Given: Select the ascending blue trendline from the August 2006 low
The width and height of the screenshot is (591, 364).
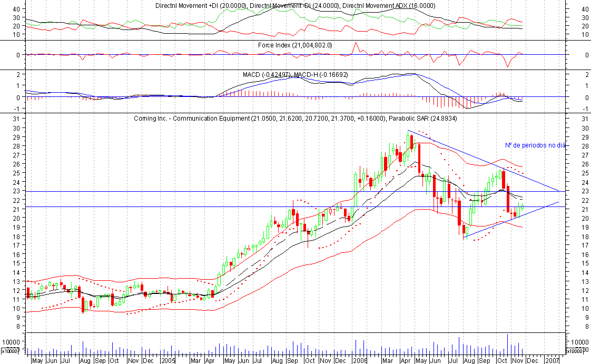Looking at the screenshot, I should [x=511, y=221].
